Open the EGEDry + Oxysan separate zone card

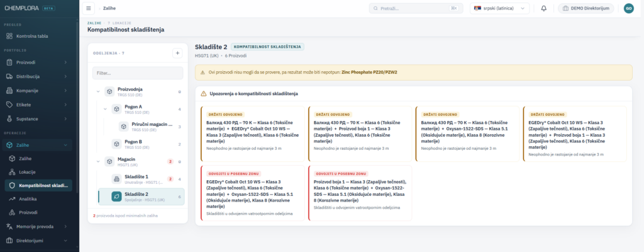tap(253, 193)
